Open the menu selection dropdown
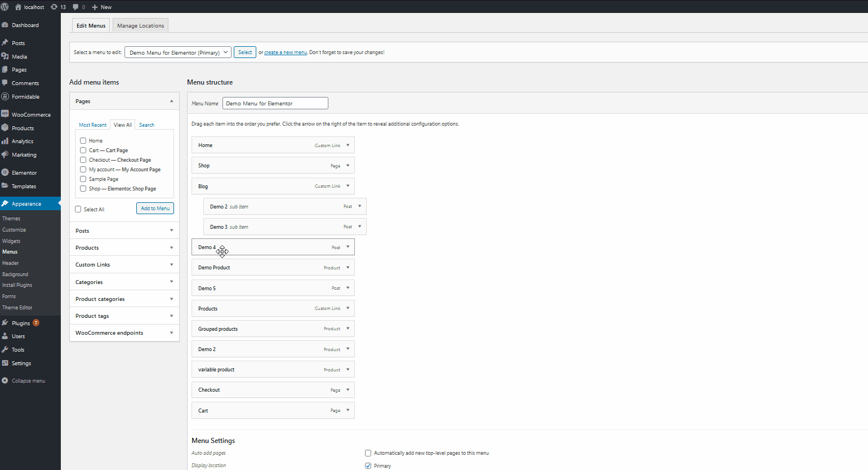 coord(178,52)
